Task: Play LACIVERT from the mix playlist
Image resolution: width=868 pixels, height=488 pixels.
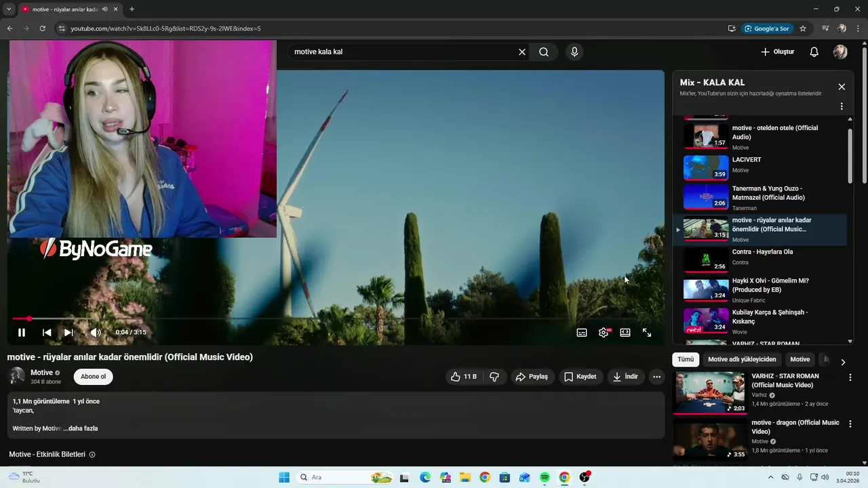Action: pyautogui.click(x=759, y=167)
